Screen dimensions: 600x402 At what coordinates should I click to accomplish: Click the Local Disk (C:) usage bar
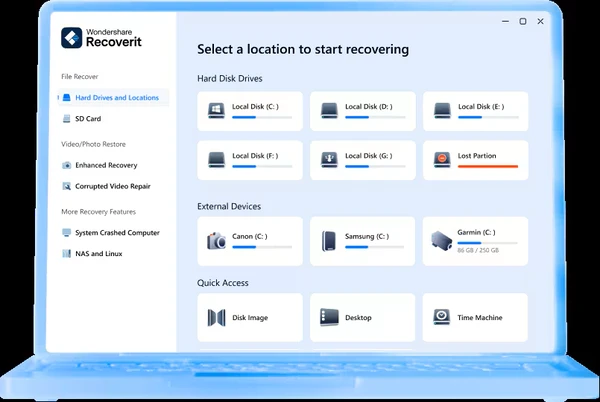pos(262,117)
